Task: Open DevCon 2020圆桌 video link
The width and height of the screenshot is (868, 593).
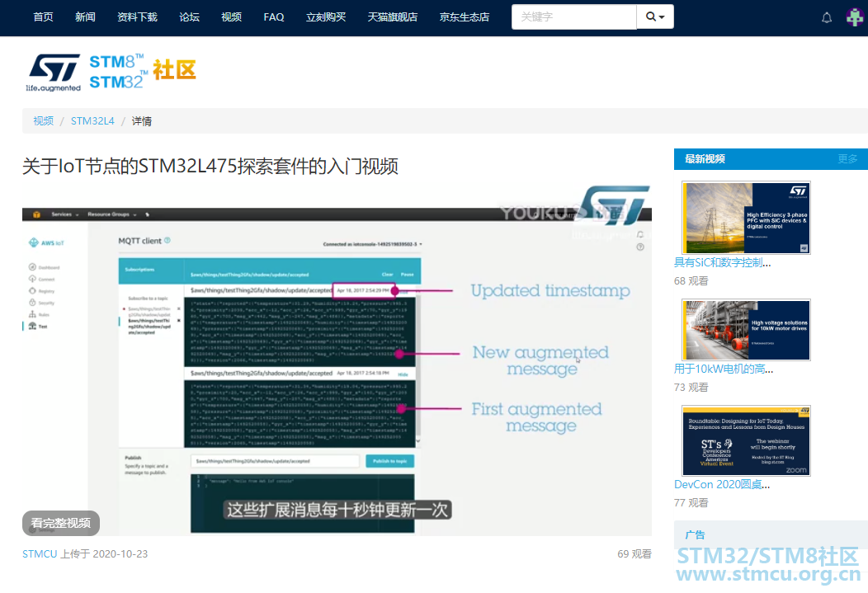Action: point(722,485)
